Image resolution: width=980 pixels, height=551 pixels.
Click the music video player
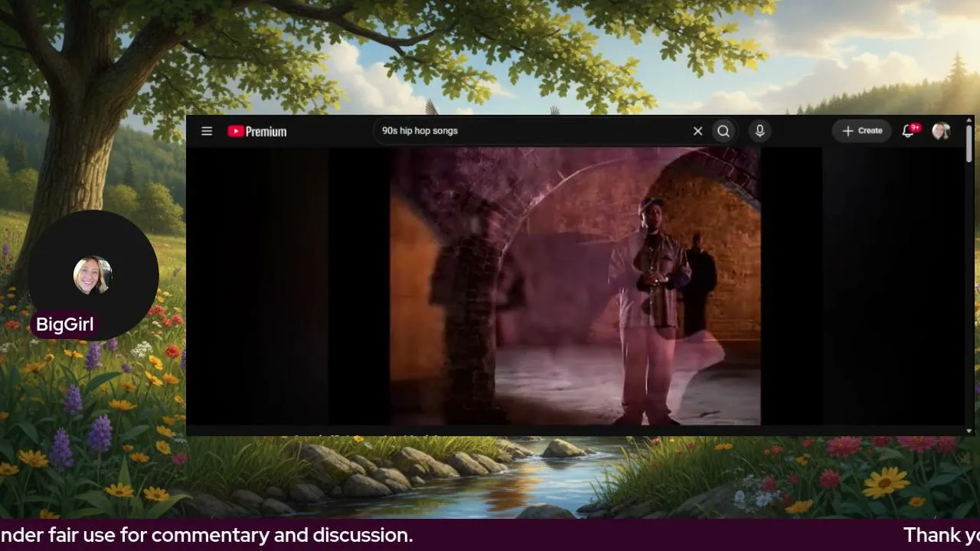(x=575, y=285)
